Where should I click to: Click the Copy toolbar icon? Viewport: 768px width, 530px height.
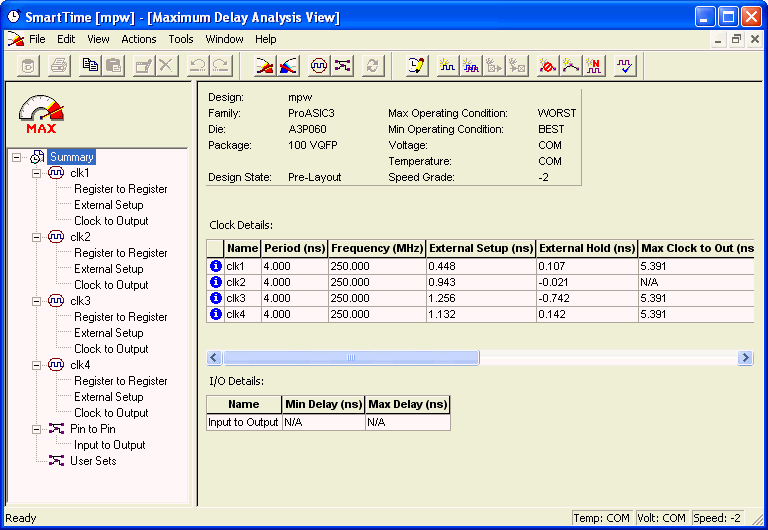point(91,66)
